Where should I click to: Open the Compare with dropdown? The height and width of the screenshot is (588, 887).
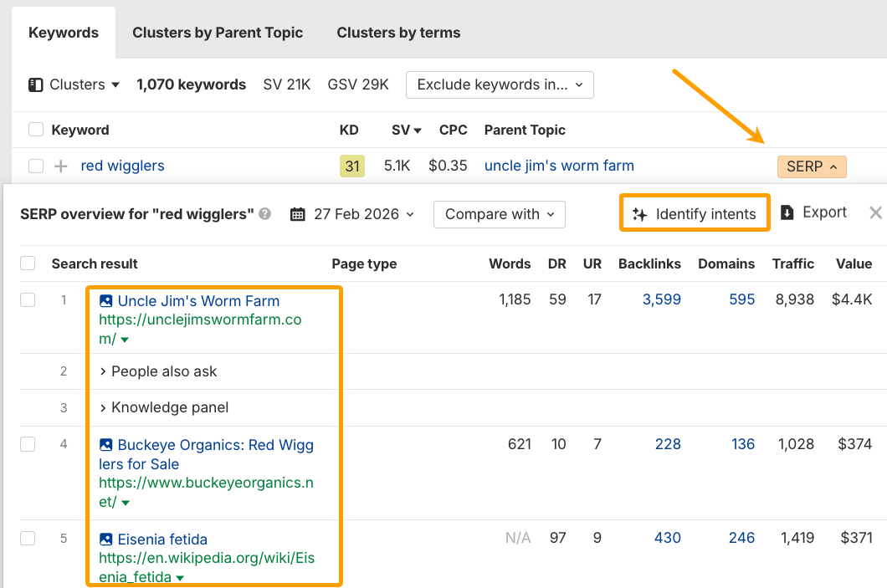click(x=499, y=214)
